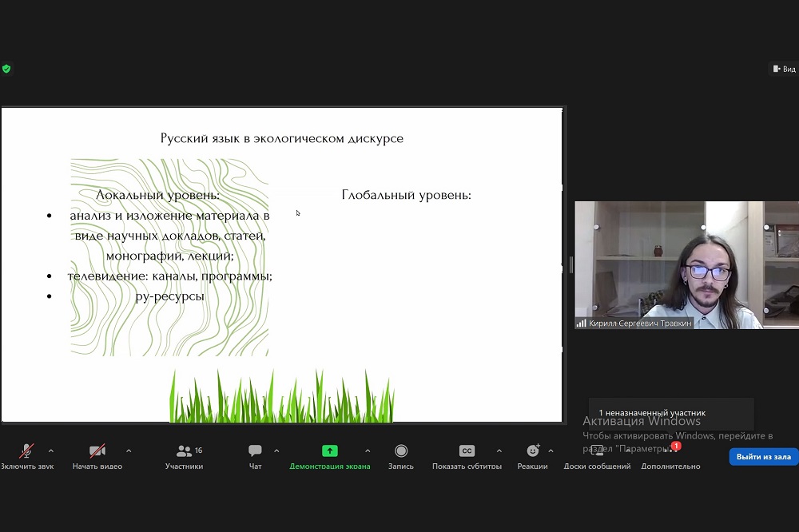The image size is (799, 532).
Task: Expand chat options arrow beside Чат
Action: [276, 451]
